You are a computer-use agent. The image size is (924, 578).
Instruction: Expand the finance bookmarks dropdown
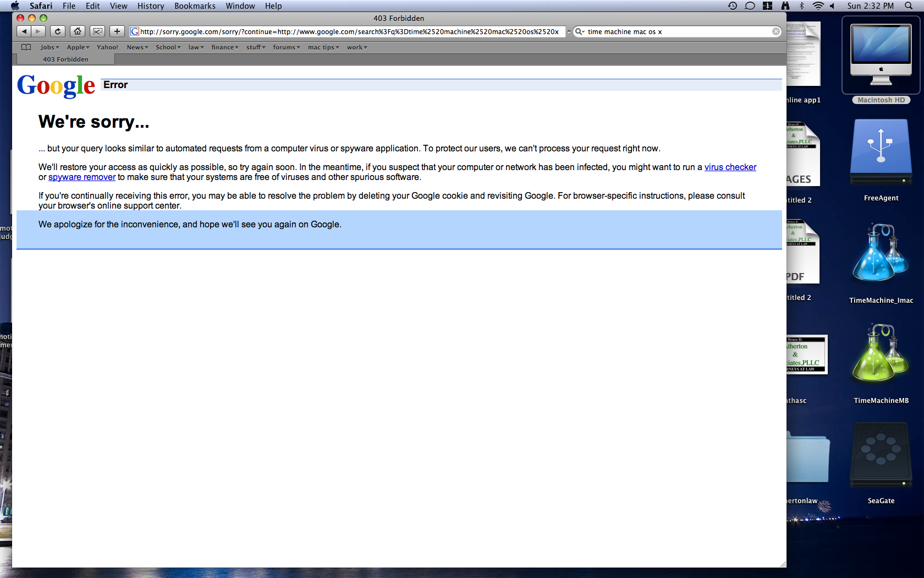225,47
